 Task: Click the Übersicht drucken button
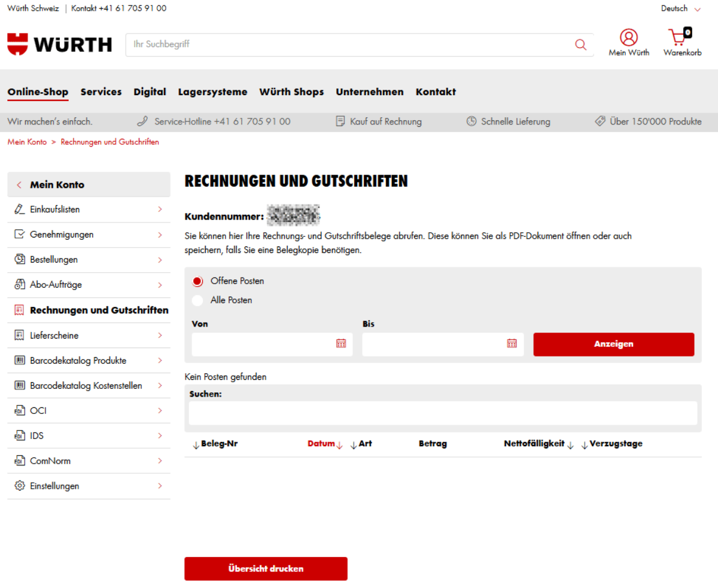point(266,569)
